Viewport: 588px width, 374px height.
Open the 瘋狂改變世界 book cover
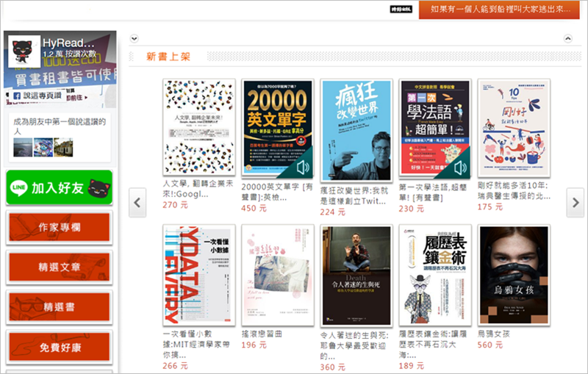[356, 129]
